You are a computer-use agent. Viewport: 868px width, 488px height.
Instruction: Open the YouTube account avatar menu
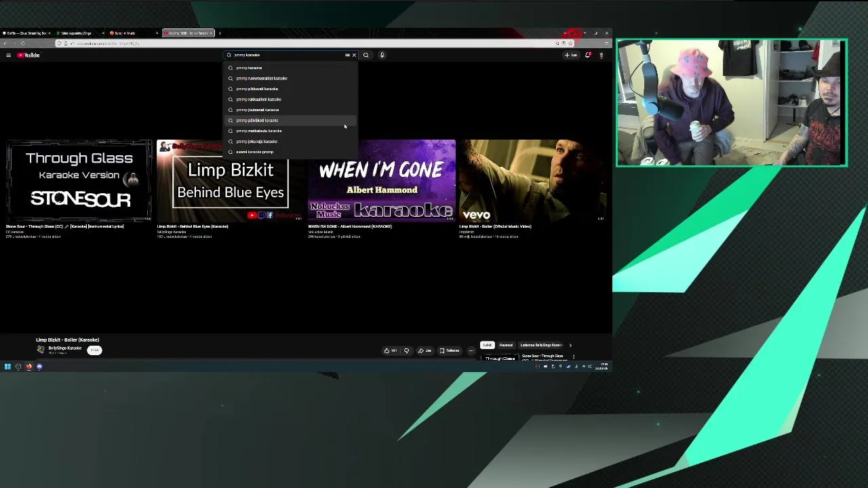coord(601,55)
